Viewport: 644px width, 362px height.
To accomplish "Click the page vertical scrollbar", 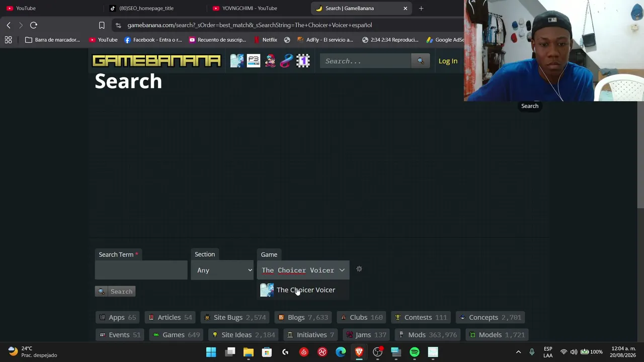I will [x=640, y=156].
